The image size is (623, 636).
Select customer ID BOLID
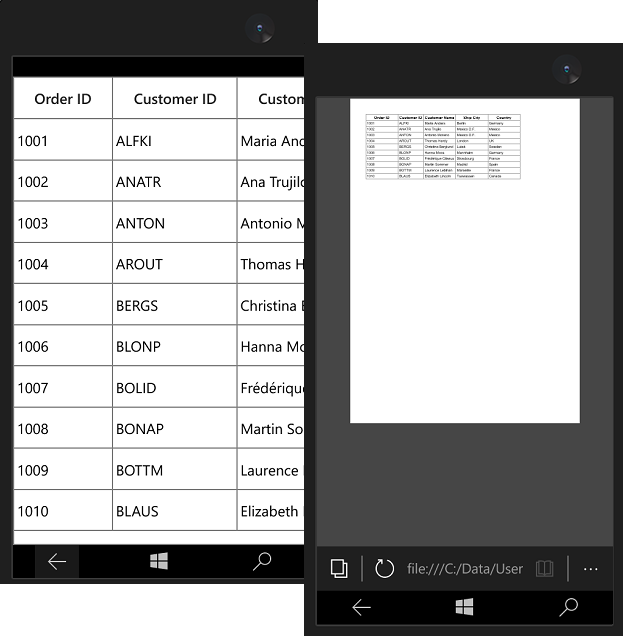point(175,387)
